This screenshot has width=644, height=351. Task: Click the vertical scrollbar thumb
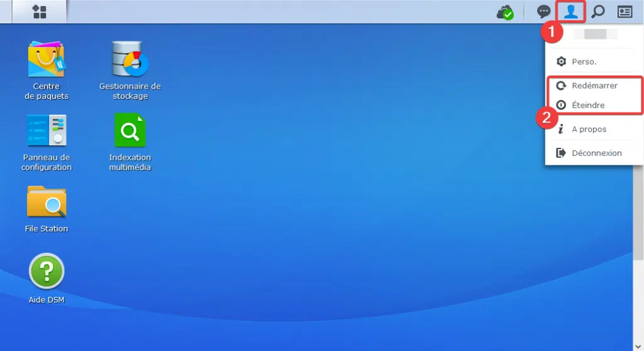tap(638, 213)
